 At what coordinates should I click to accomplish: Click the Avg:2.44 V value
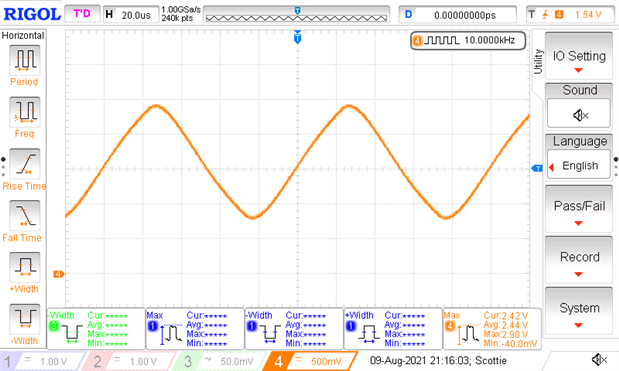[506, 325]
